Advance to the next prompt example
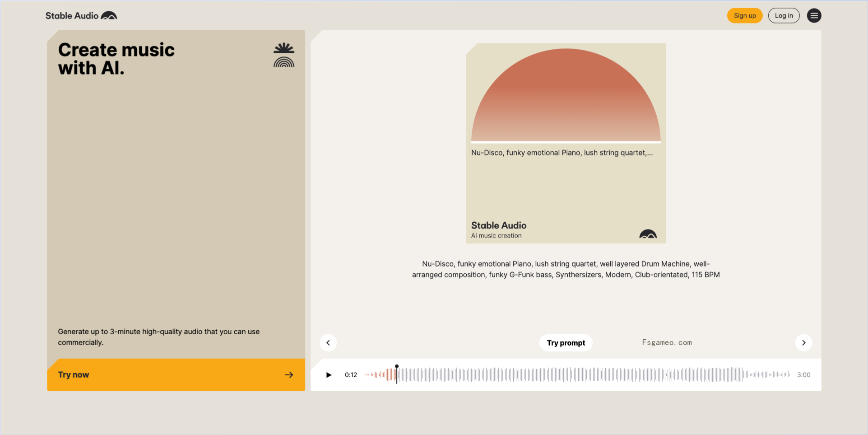The height and width of the screenshot is (435, 868). (803, 343)
